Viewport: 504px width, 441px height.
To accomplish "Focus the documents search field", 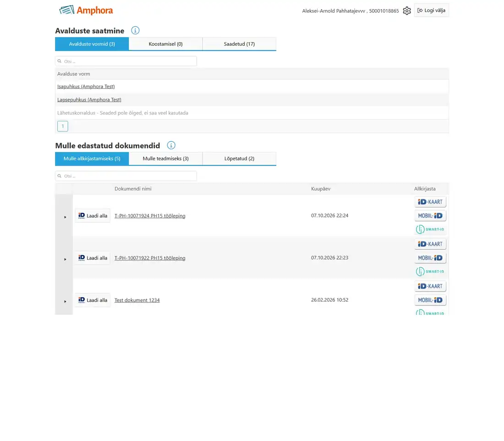I will pos(126,176).
